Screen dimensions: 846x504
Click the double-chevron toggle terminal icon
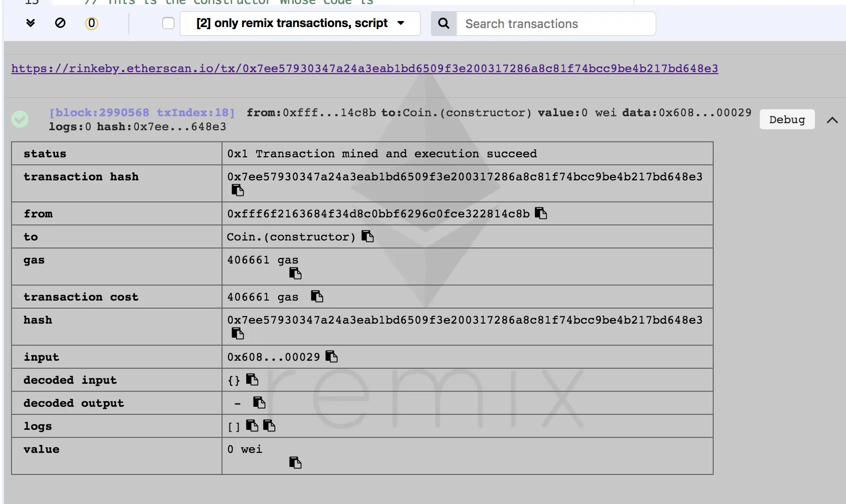pyautogui.click(x=31, y=23)
